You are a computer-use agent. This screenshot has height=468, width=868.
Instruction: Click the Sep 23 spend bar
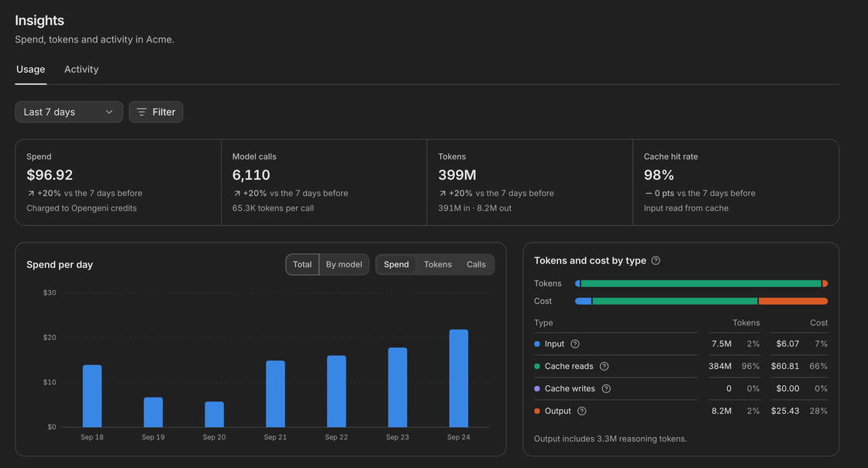pyautogui.click(x=398, y=387)
